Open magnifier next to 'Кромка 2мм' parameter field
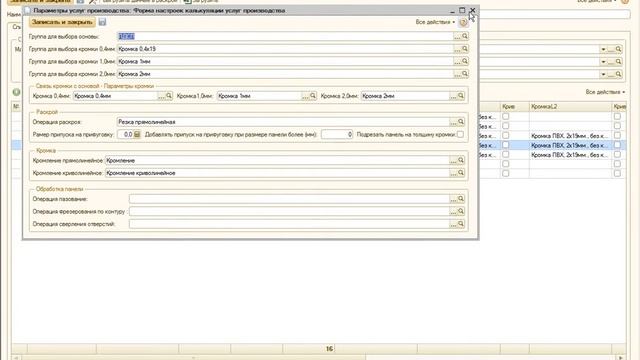Viewport: 640px width, 360px height. coord(461,96)
